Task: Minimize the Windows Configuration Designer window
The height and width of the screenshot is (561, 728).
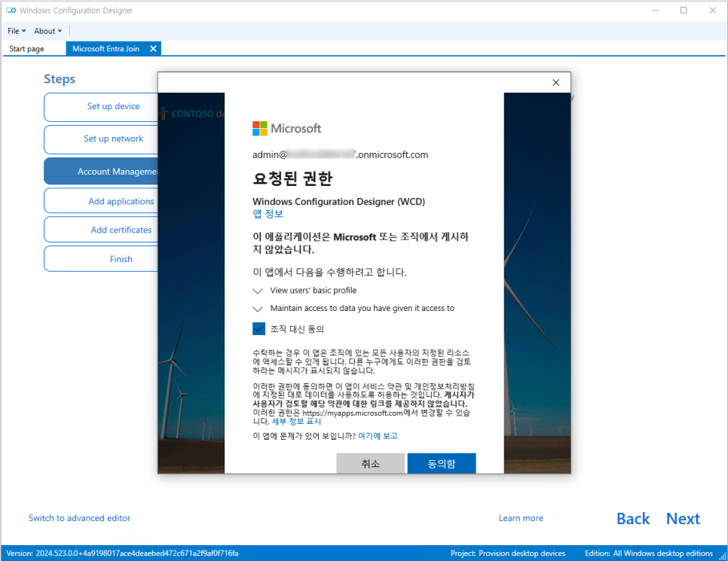Action: [x=655, y=11]
